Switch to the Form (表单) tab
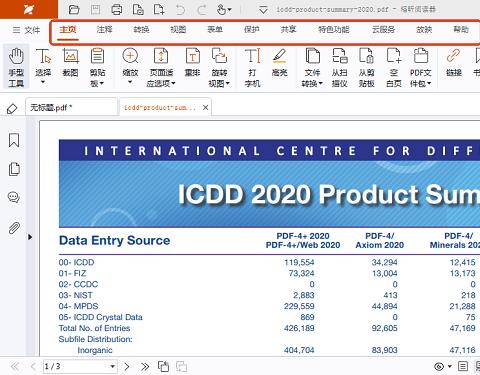 215,30
